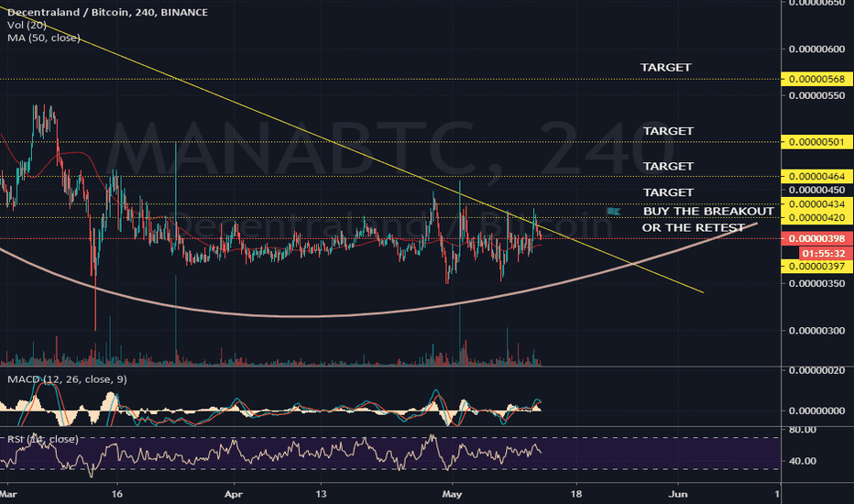Click the MACD 0.00000020 axis label
Screen dimensions: 854x504
(817, 370)
